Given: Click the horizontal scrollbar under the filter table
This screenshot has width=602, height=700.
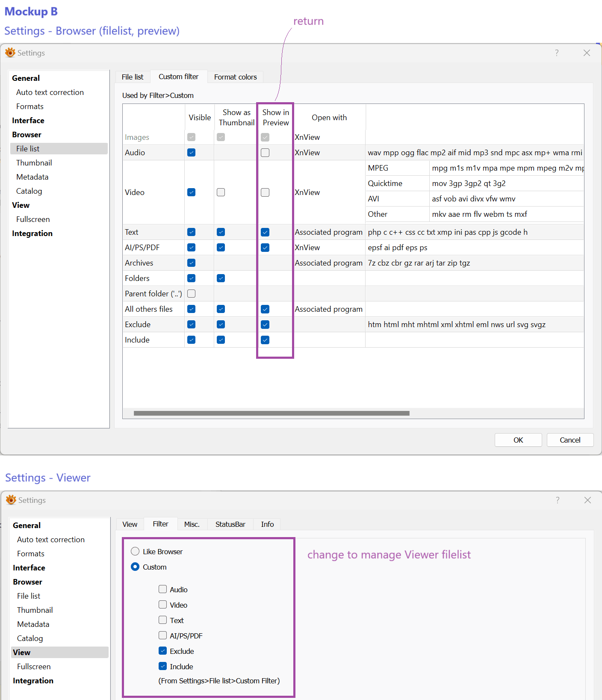Looking at the screenshot, I should (x=271, y=414).
